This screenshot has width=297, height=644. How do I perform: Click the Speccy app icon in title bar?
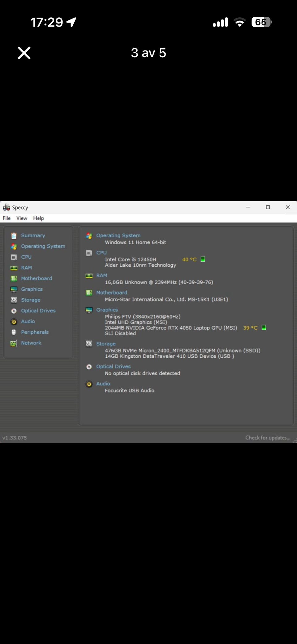pos(6,207)
